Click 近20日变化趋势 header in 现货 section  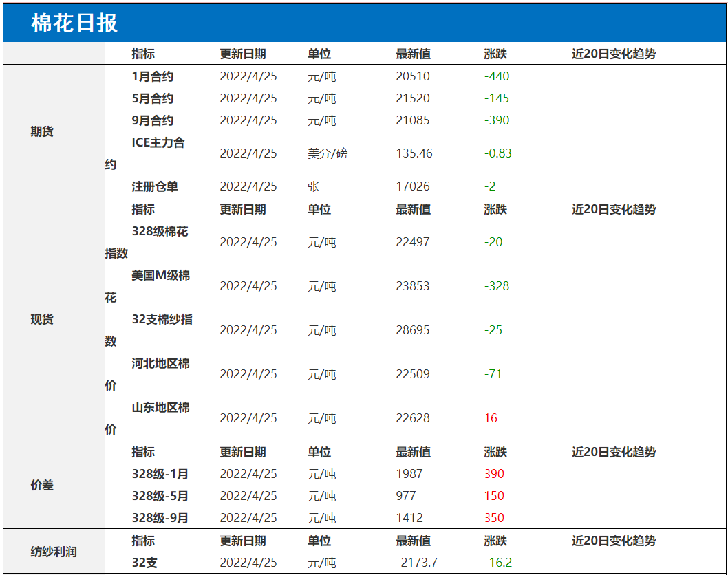coord(614,209)
